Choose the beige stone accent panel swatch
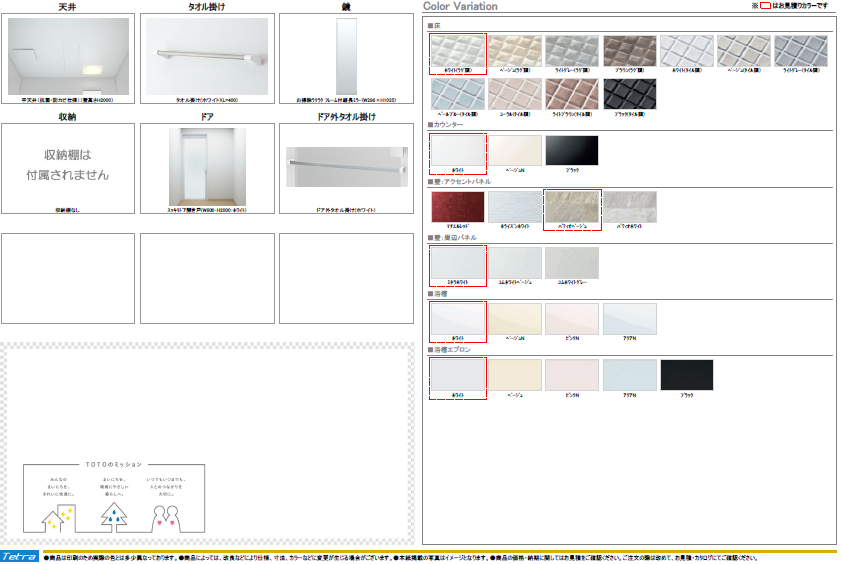 click(572, 207)
